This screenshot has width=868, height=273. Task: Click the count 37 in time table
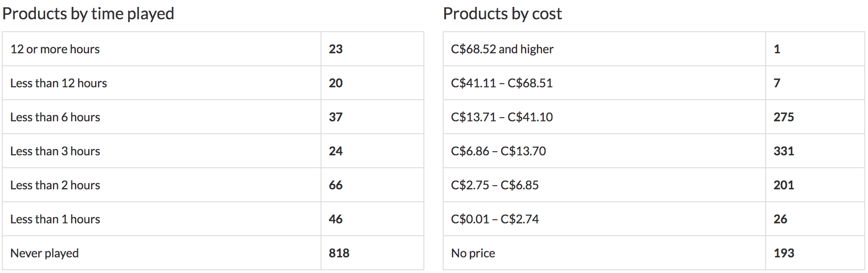click(x=336, y=117)
